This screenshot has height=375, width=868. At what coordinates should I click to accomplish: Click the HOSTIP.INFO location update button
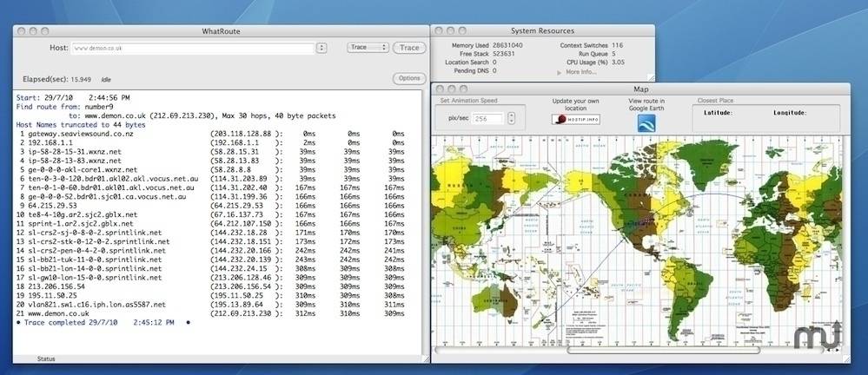[574, 120]
